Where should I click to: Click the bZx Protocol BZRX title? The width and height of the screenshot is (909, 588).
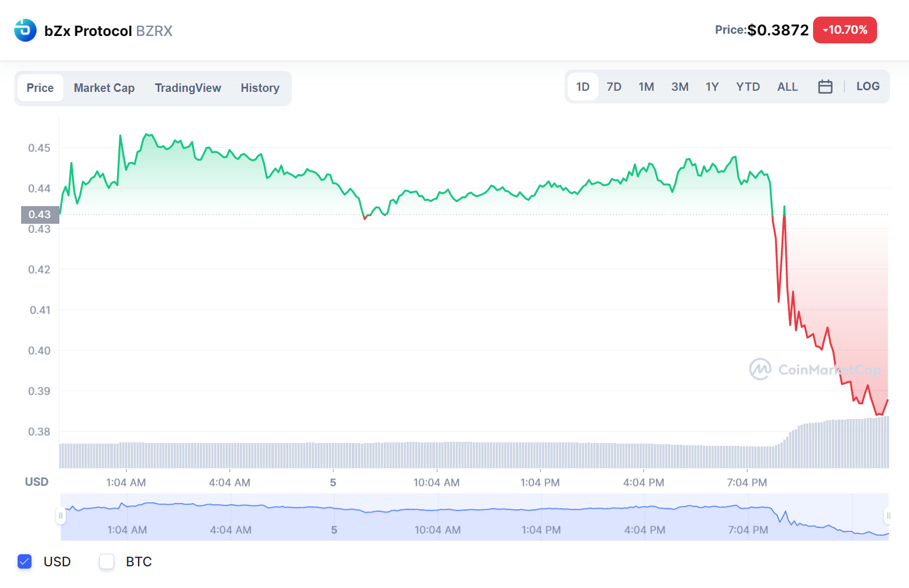coord(108,31)
